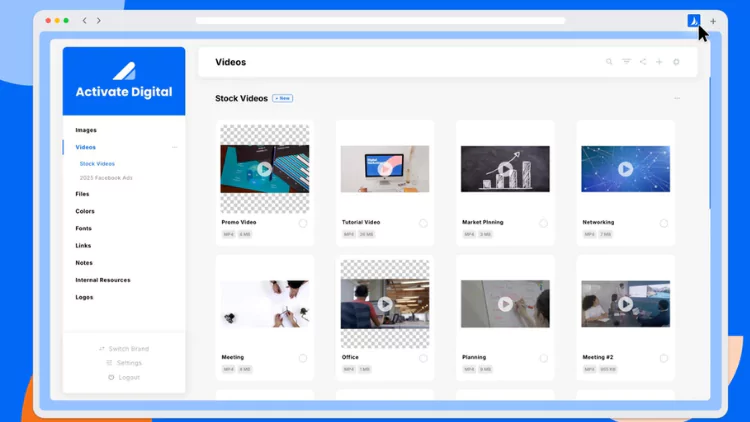This screenshot has width=750, height=422.
Task: Open 2023 Facebook Ads subfolder
Action: point(106,178)
